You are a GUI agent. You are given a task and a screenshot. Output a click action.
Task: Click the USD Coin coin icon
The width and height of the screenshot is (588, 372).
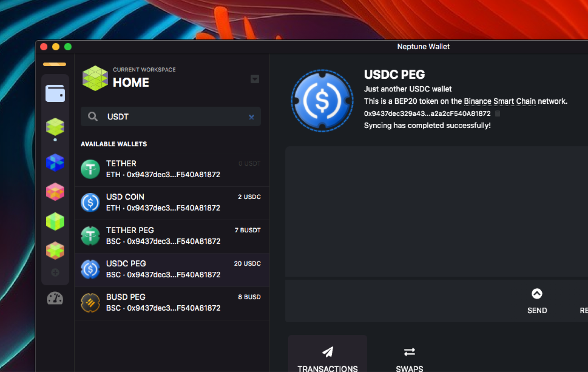(90, 203)
